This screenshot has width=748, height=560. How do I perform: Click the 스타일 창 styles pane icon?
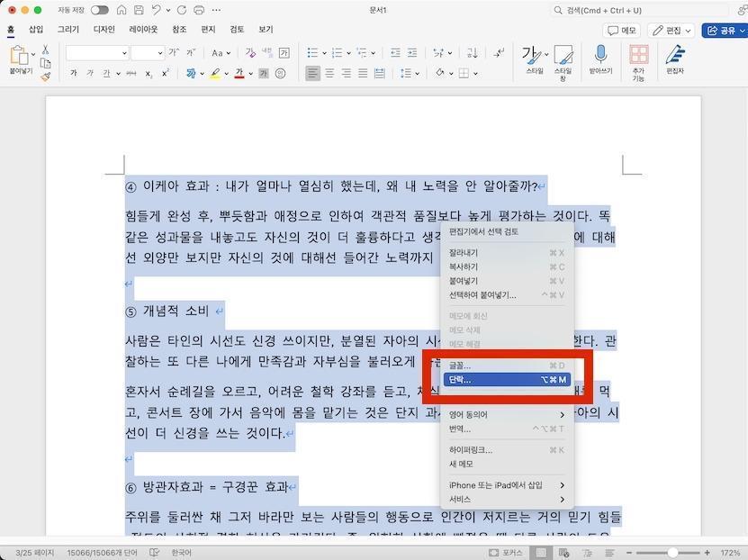563,55
